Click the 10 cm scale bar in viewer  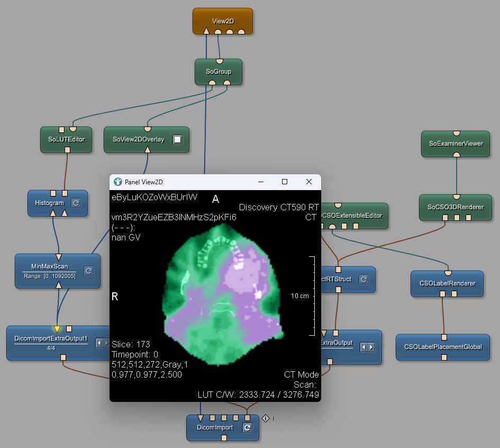(311, 296)
